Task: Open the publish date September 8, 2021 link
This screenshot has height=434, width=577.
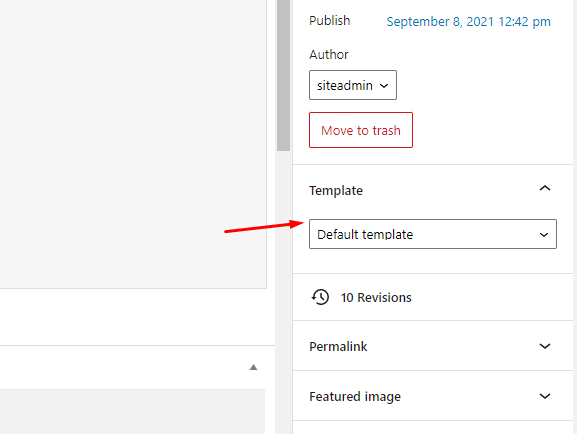Action: click(468, 22)
